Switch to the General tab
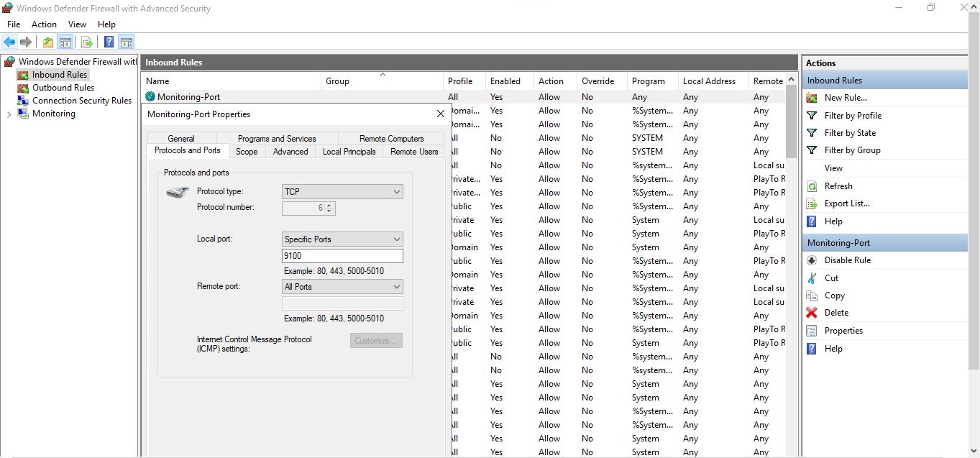 click(x=181, y=138)
